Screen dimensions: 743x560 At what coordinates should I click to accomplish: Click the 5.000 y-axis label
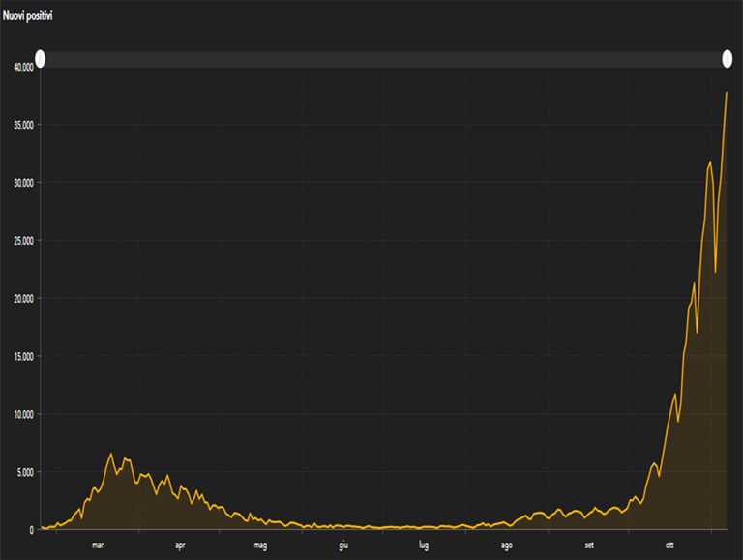point(25,472)
